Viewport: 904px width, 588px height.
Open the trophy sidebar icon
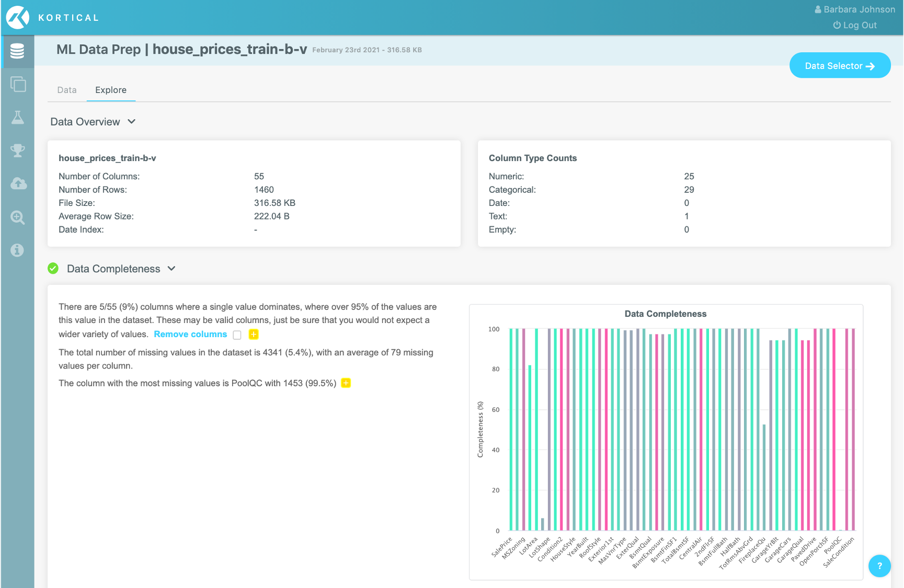[18, 151]
